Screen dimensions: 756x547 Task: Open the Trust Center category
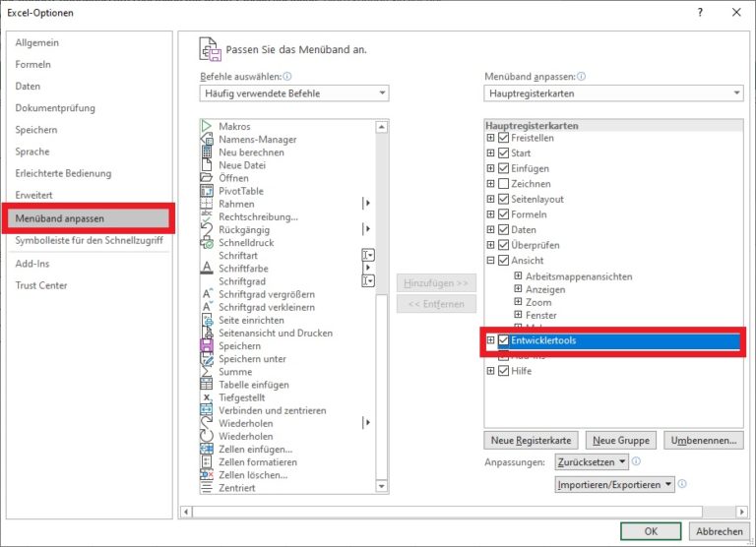41,285
